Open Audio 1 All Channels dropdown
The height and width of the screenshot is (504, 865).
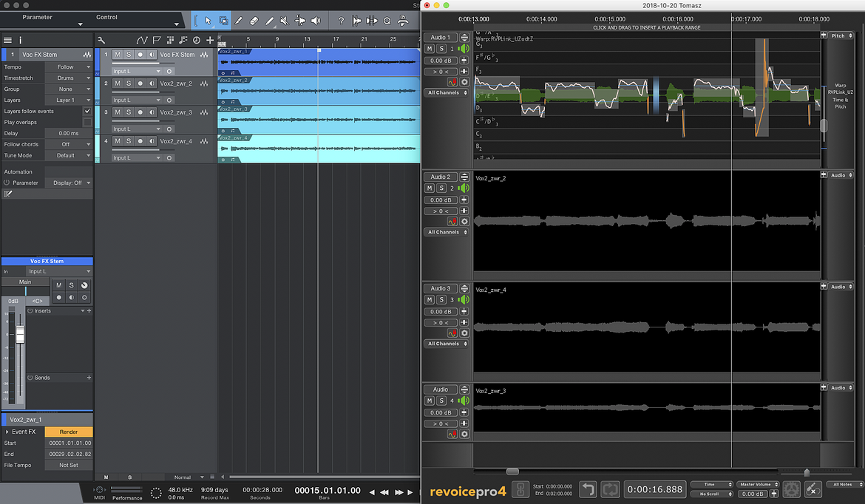point(447,92)
